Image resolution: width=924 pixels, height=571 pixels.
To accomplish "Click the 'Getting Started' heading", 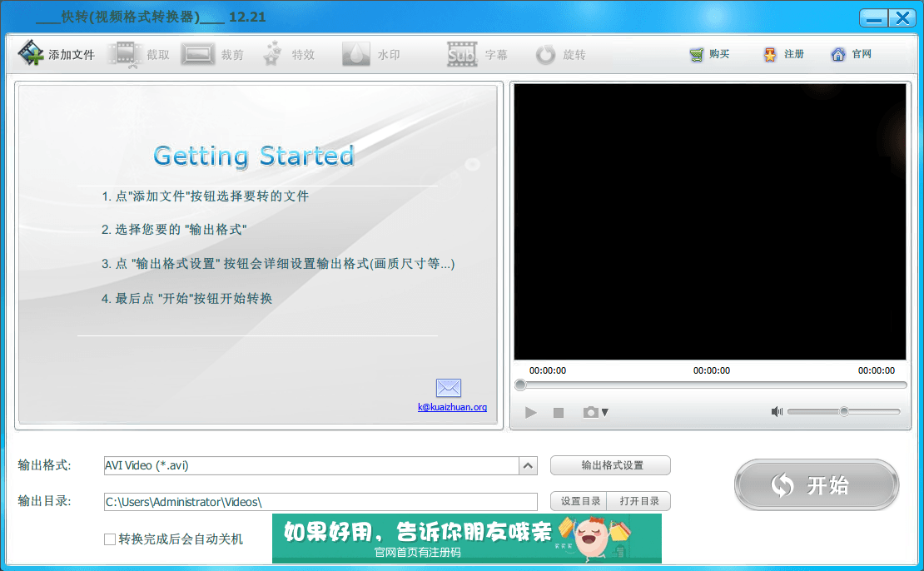I will coord(253,156).
